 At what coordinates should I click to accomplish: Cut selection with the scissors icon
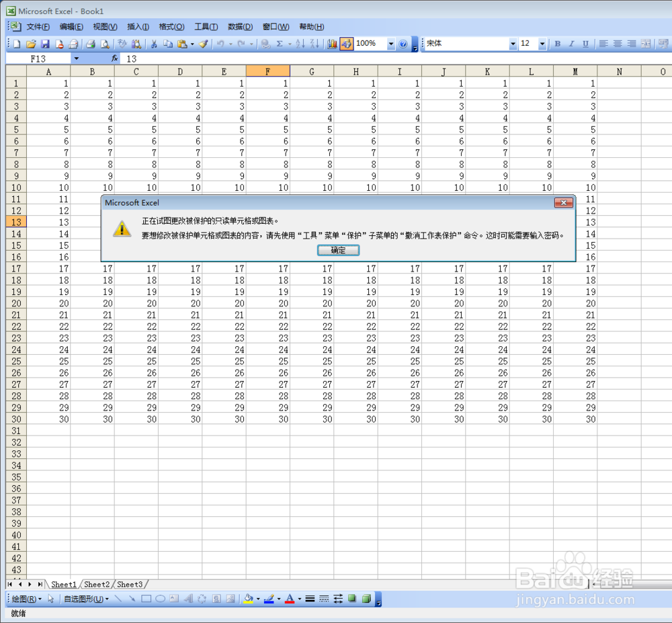coord(154,44)
